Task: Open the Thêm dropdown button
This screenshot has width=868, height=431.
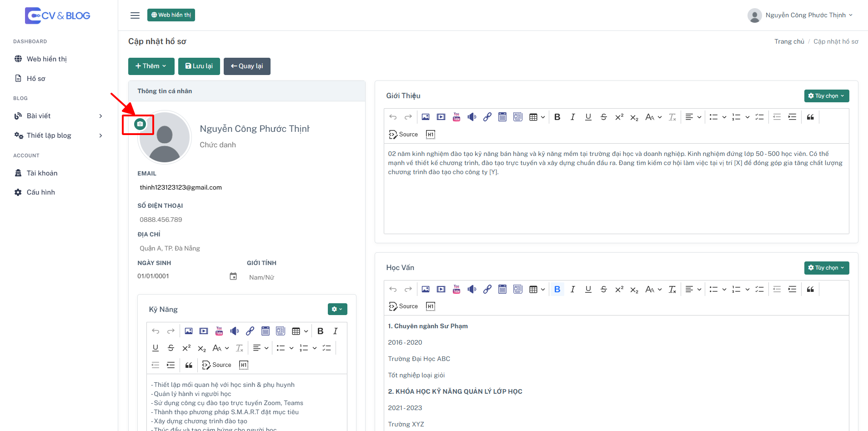Action: [151, 66]
